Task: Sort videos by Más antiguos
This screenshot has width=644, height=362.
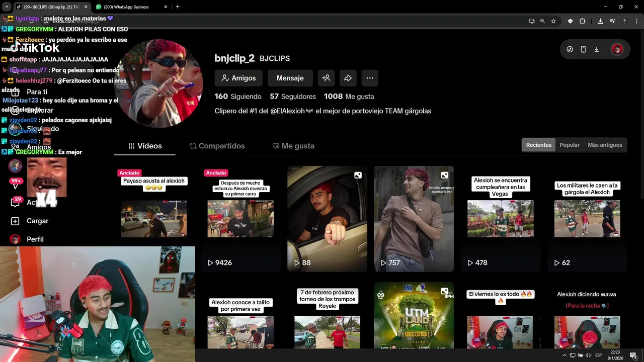Action: coord(605,145)
